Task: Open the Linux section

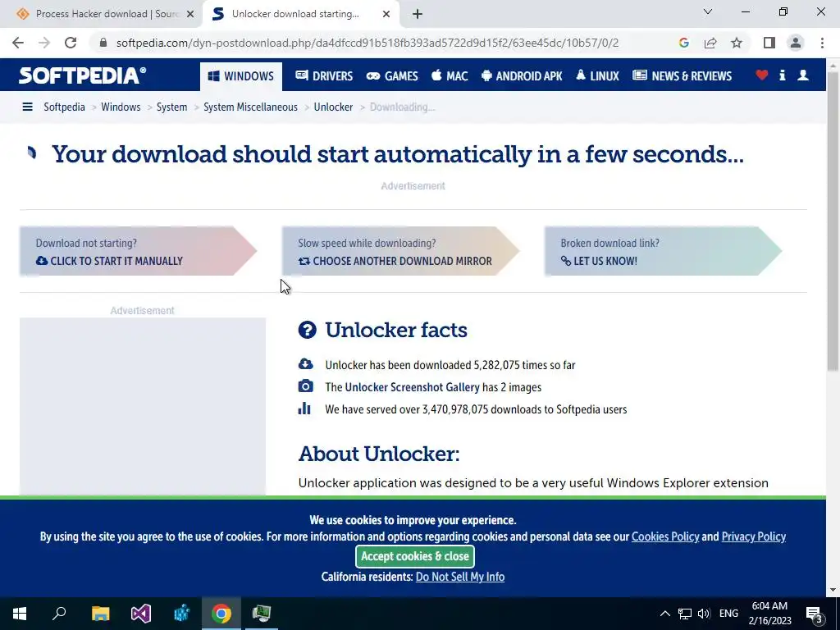Action: [597, 76]
